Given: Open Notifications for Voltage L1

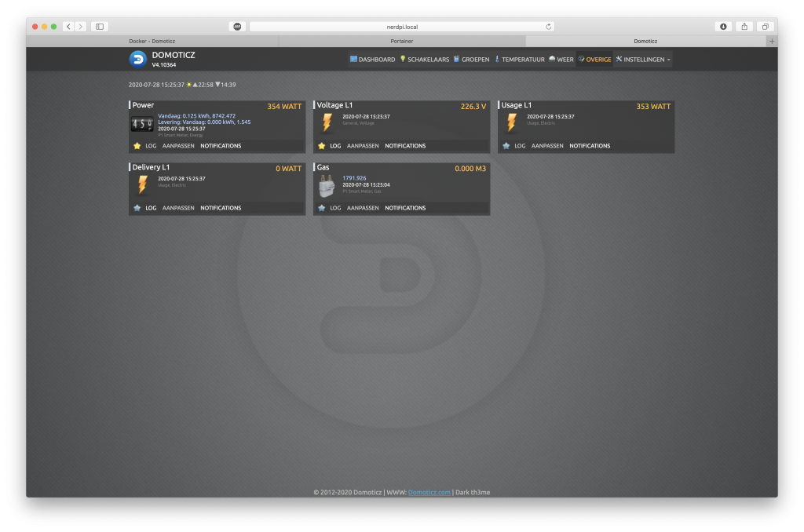Looking at the screenshot, I should pyautogui.click(x=405, y=146).
